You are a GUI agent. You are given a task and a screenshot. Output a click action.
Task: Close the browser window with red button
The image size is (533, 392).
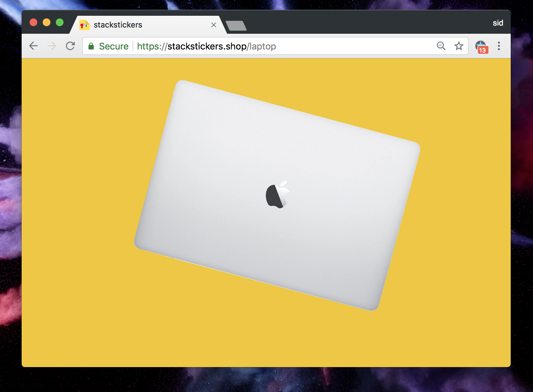(x=33, y=22)
